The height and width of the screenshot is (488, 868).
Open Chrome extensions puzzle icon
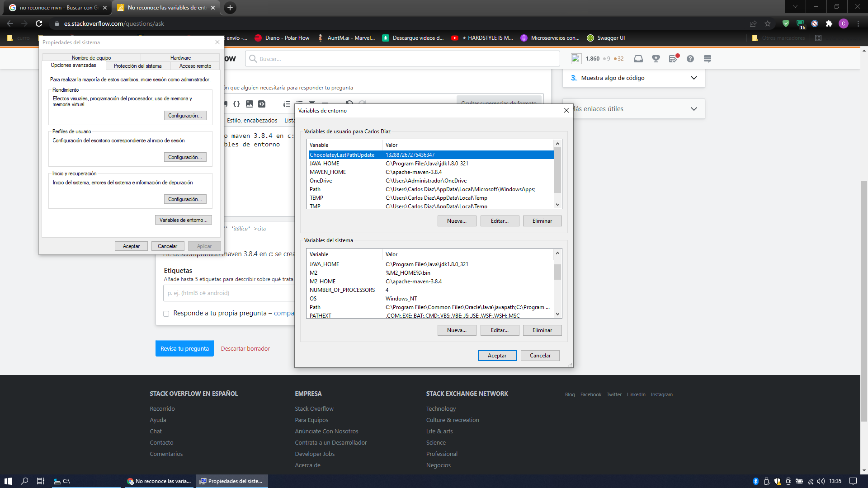coord(829,23)
